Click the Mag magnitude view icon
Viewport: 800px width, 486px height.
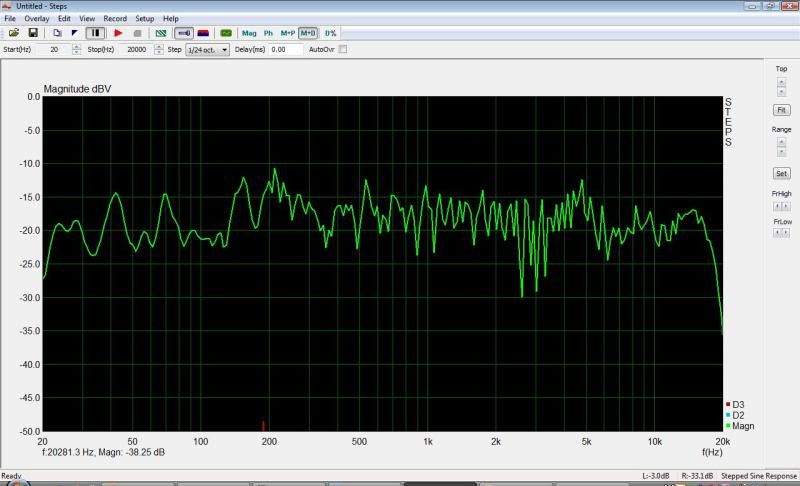coord(249,33)
